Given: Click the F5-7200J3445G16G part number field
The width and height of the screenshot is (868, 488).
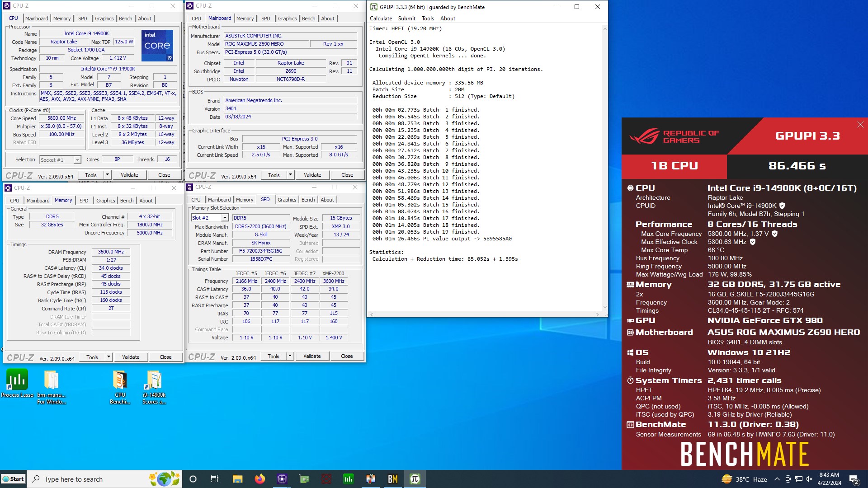Looking at the screenshot, I should [261, 251].
